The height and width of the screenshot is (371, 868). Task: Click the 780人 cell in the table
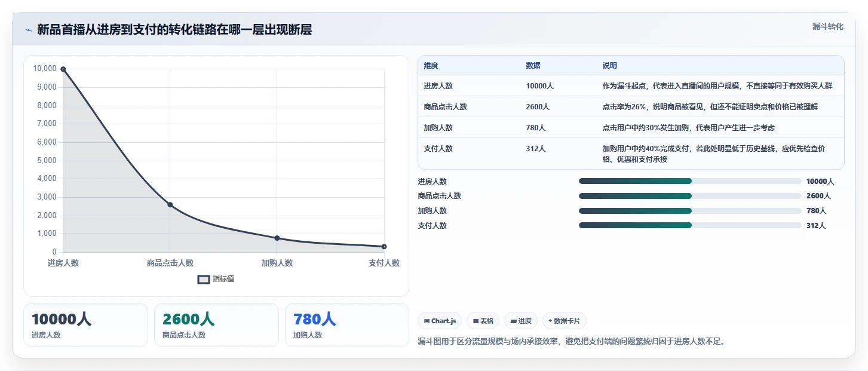click(x=536, y=128)
